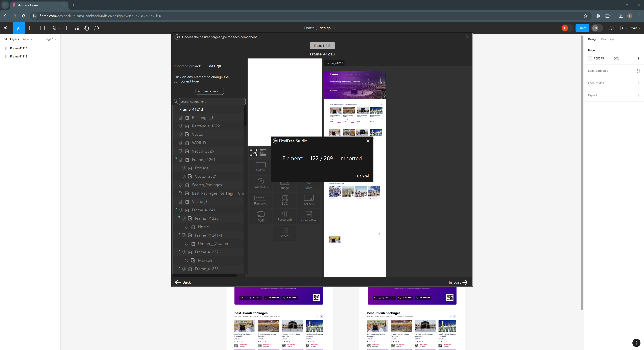The width and height of the screenshot is (644, 350).
Task: Open the 24% zoom level dropdown
Action: pos(635,28)
